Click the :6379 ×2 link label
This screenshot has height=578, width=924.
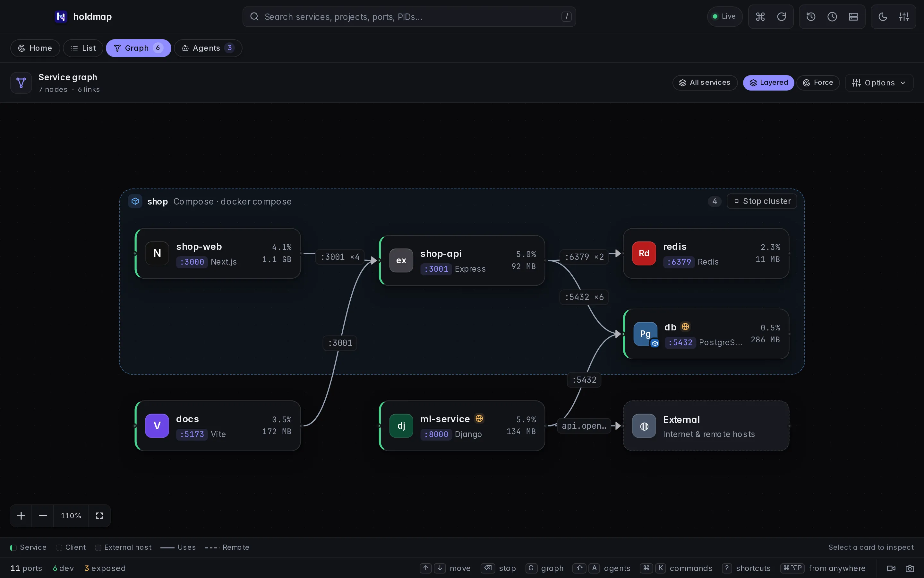(x=584, y=257)
